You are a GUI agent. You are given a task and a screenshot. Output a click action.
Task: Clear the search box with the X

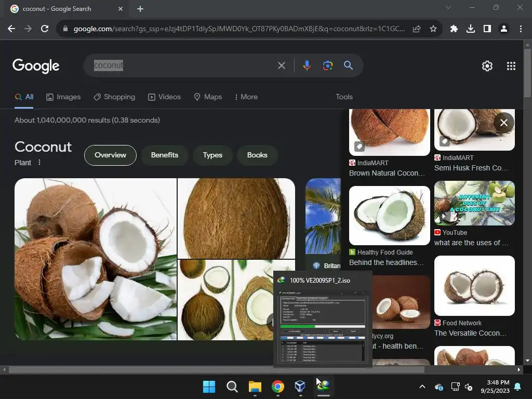pyautogui.click(x=281, y=65)
